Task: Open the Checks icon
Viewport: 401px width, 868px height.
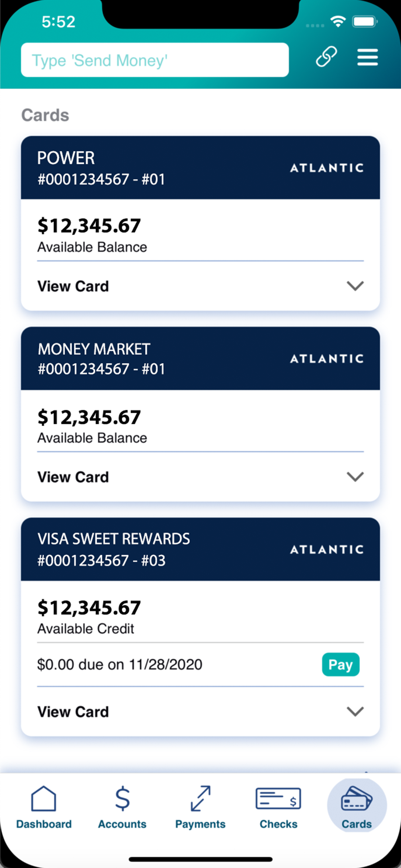Action: point(279,798)
